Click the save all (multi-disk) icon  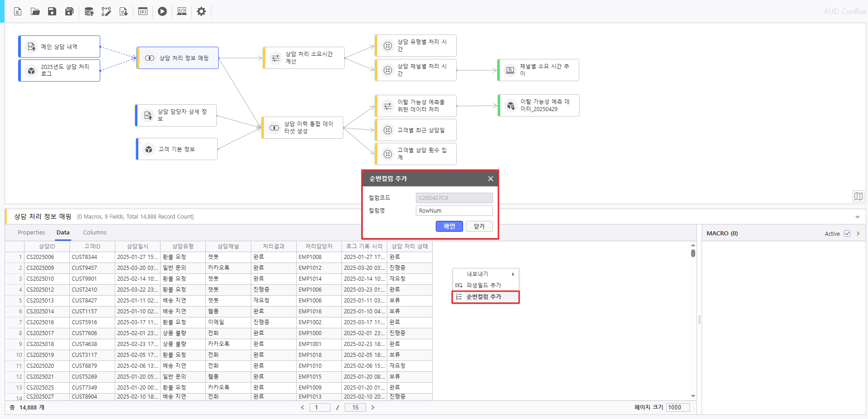[x=69, y=11]
